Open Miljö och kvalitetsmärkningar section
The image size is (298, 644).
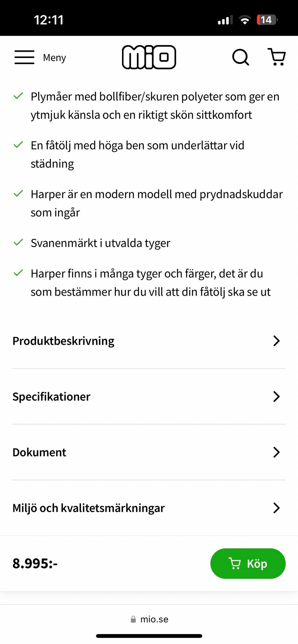coord(88,508)
